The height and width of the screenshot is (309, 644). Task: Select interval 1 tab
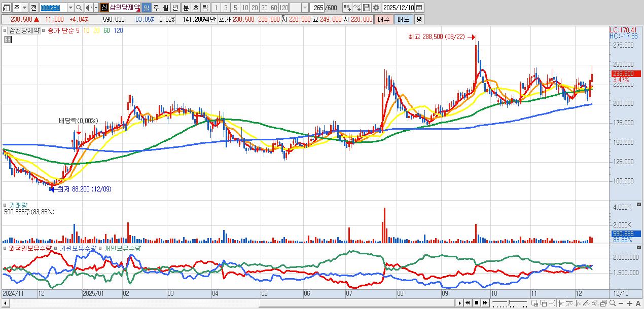(x=216, y=8)
